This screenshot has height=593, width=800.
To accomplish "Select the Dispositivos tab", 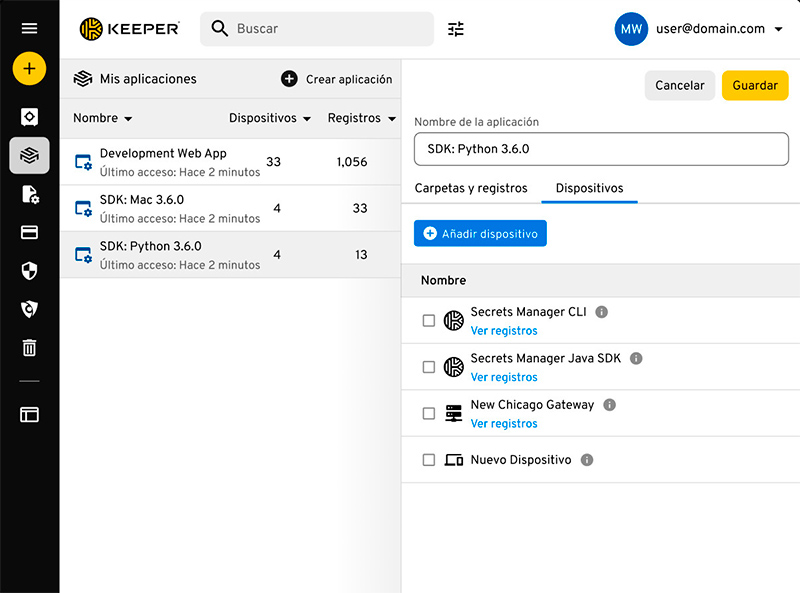I will [589, 188].
